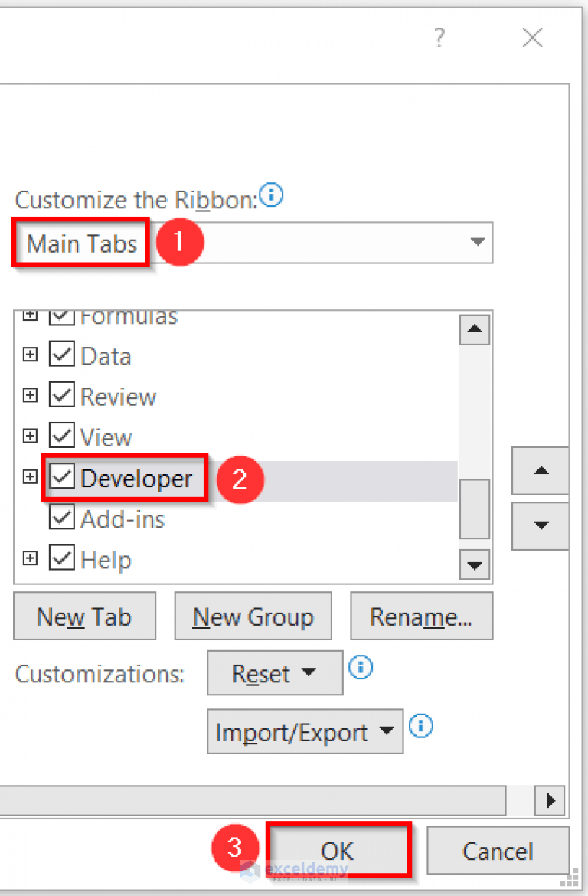The width and height of the screenshot is (588, 896).
Task: Click the vertical scrollbar down arrow
Action: pyautogui.click(x=474, y=564)
